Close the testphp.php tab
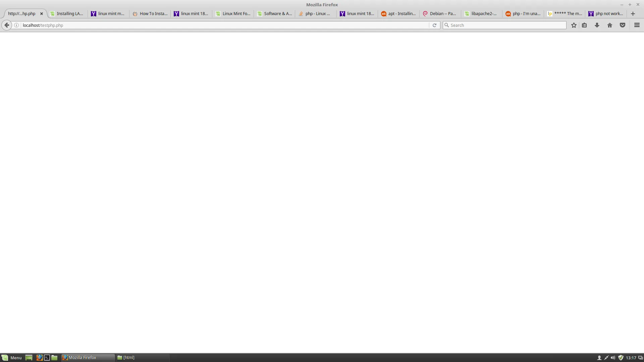 42,14
